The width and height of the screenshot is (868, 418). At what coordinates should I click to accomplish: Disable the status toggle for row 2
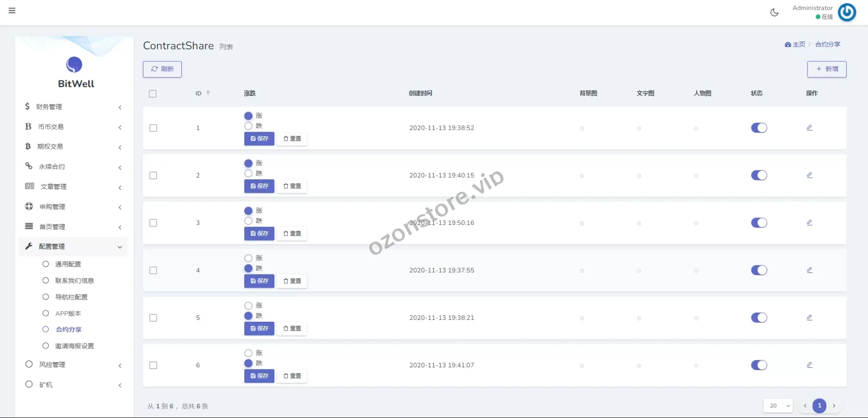(x=759, y=175)
